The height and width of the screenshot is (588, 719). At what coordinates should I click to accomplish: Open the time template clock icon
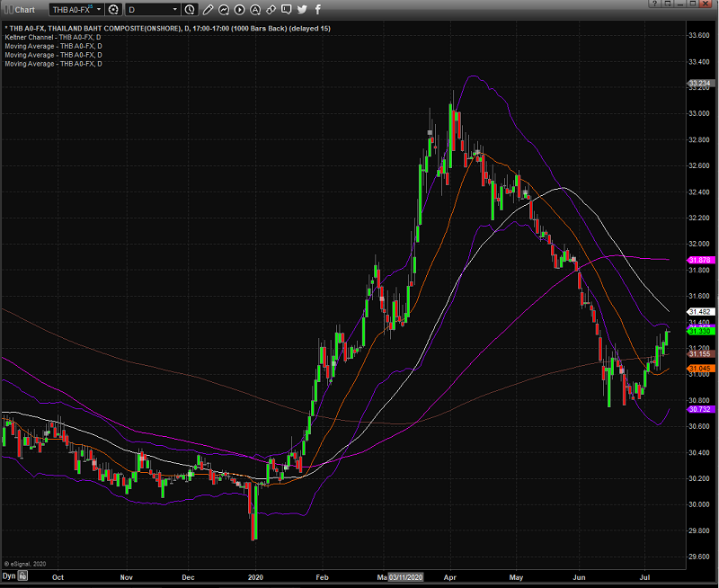190,9
